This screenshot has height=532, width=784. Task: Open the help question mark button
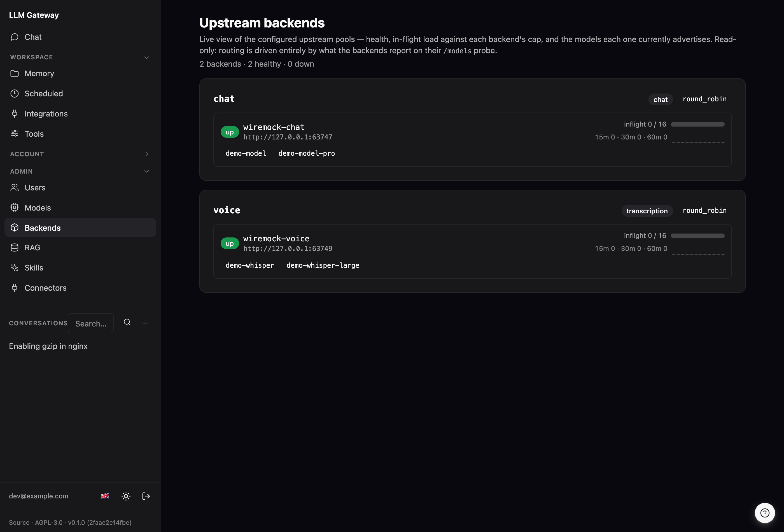tap(765, 513)
